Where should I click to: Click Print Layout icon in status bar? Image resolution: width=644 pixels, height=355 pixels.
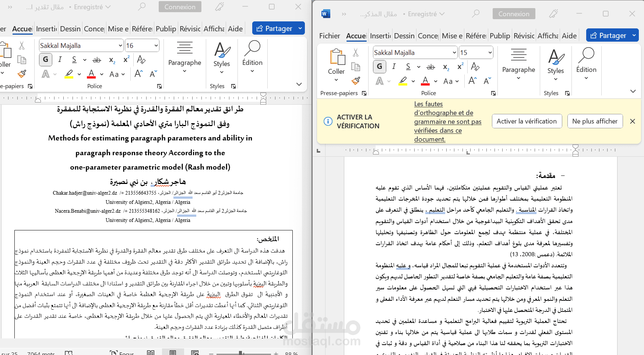tap(173, 353)
